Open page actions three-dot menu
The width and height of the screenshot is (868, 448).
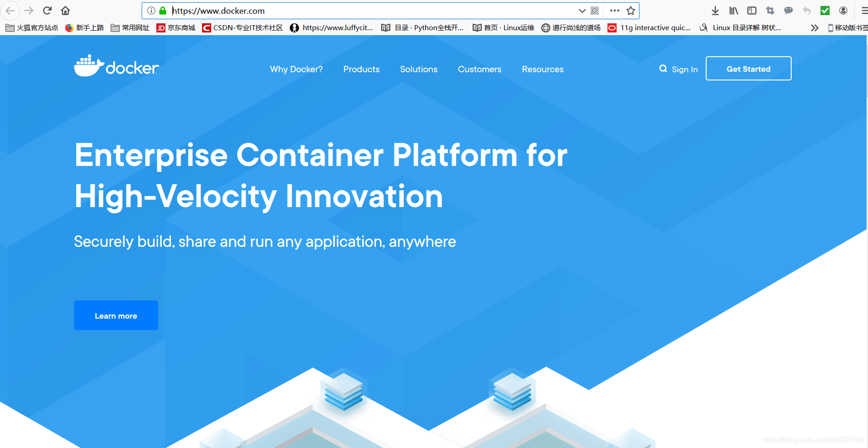615,11
